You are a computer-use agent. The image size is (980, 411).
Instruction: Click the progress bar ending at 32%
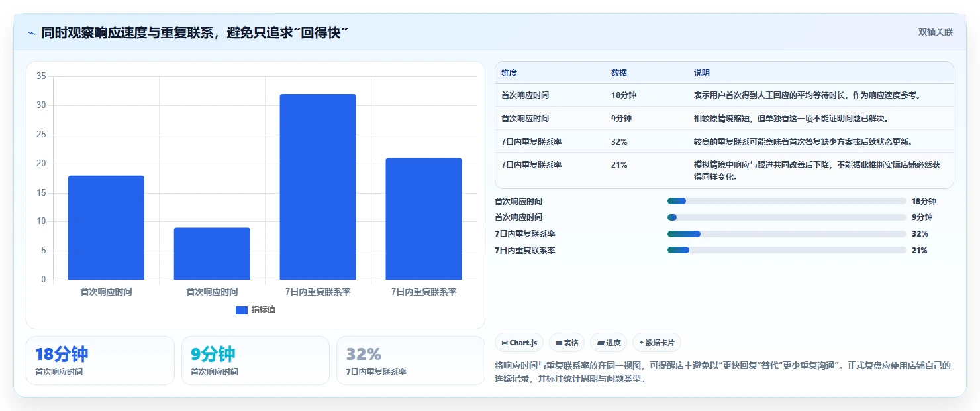tap(787, 234)
